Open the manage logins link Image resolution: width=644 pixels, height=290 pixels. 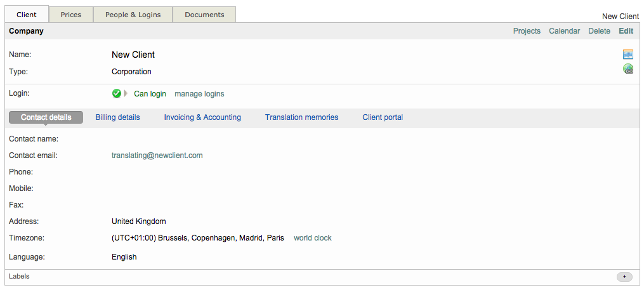click(199, 94)
